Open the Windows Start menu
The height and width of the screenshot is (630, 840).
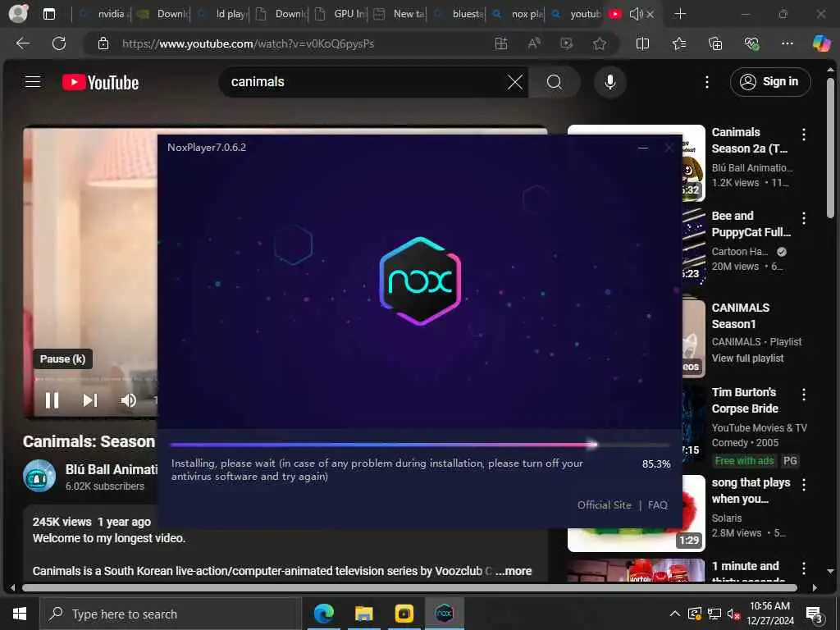tap(20, 614)
